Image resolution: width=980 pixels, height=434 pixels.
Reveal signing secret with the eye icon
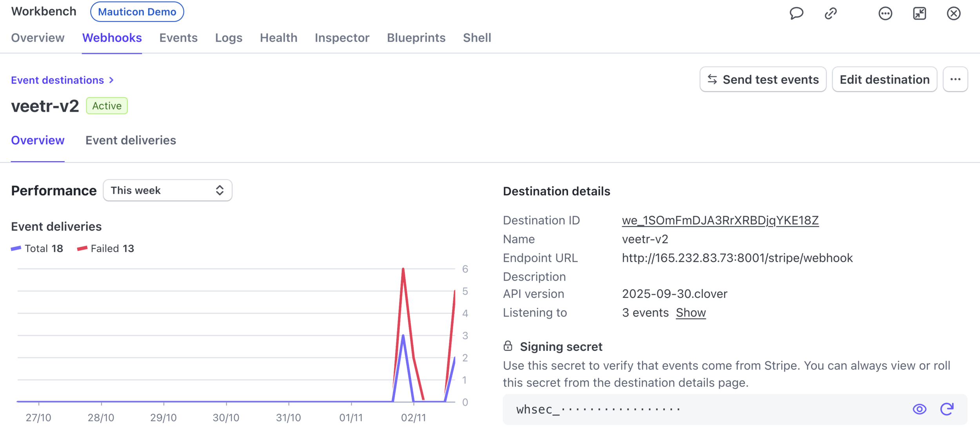(919, 409)
